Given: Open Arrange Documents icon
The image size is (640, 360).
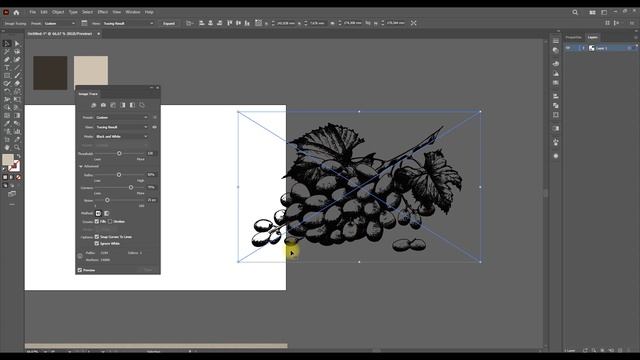Looking at the screenshot, I should (592, 12).
